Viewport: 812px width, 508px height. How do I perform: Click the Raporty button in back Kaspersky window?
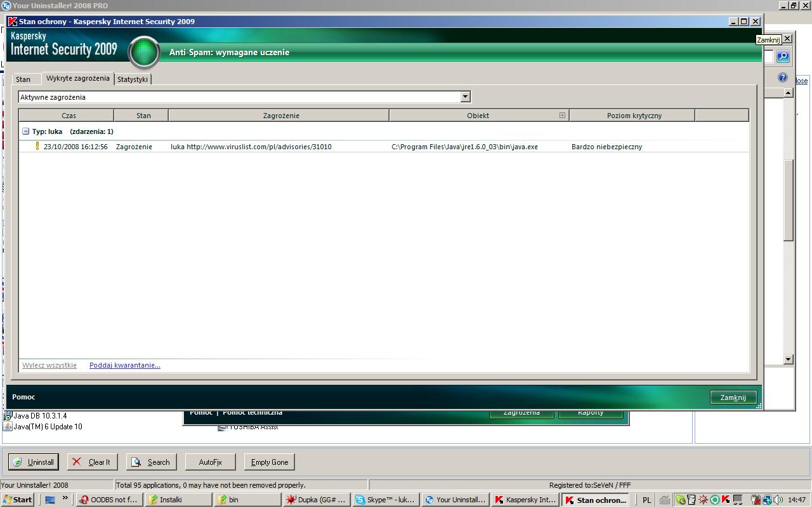point(591,413)
